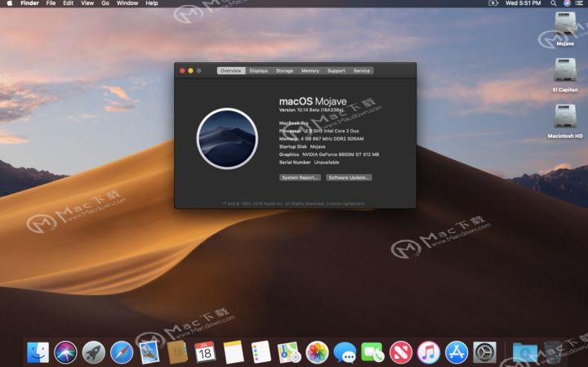
Task: Open the App Store icon
Action: click(x=457, y=352)
